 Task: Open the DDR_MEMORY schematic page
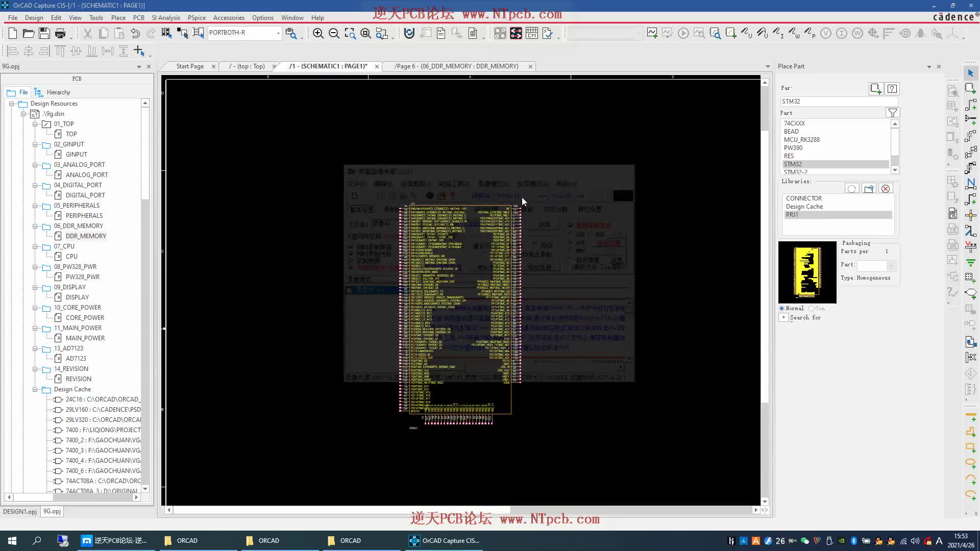[x=86, y=236]
